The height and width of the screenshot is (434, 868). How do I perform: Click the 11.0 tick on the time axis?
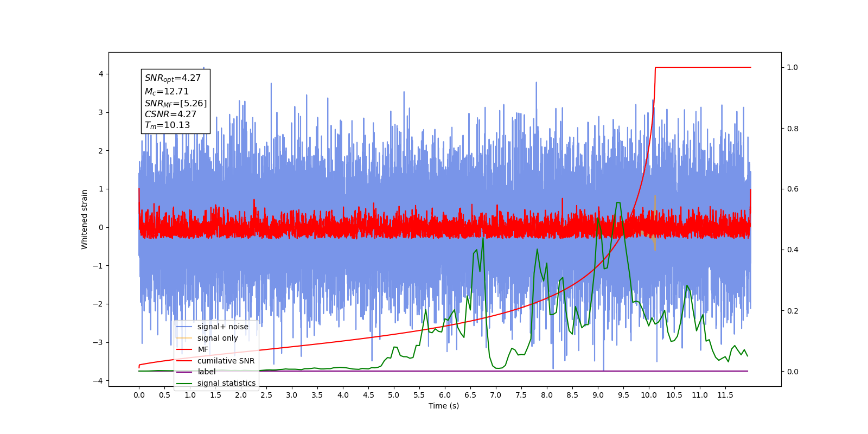700,395
